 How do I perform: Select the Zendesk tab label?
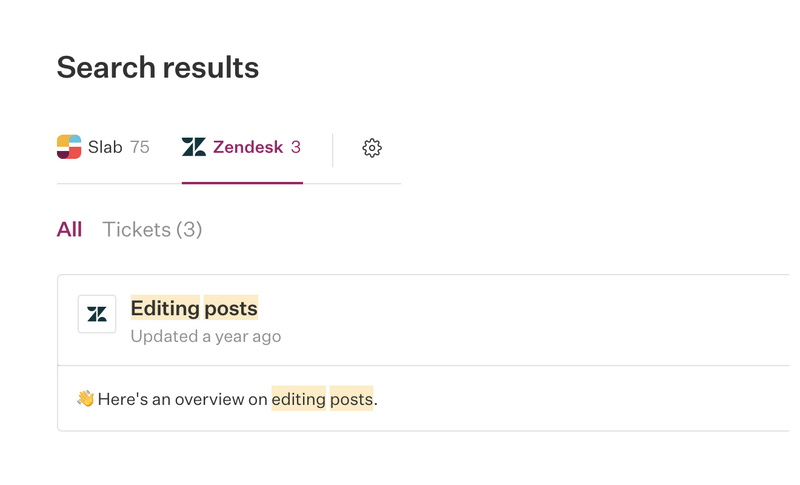point(248,147)
